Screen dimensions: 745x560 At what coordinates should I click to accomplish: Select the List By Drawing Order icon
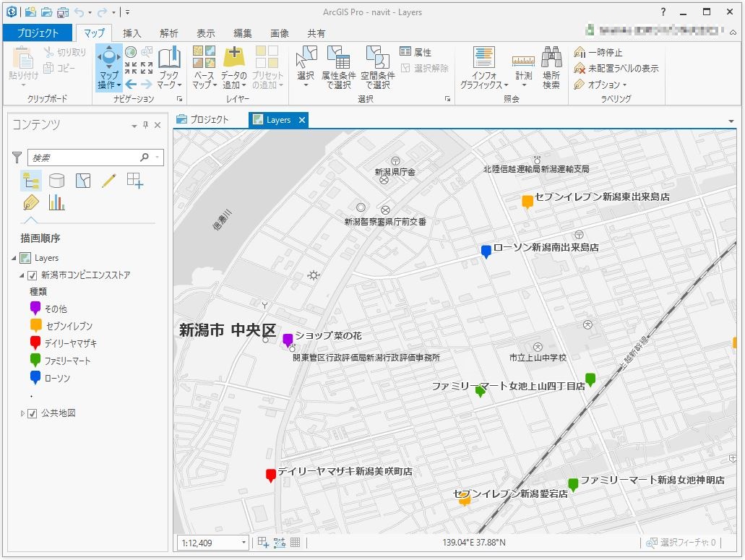[31, 181]
